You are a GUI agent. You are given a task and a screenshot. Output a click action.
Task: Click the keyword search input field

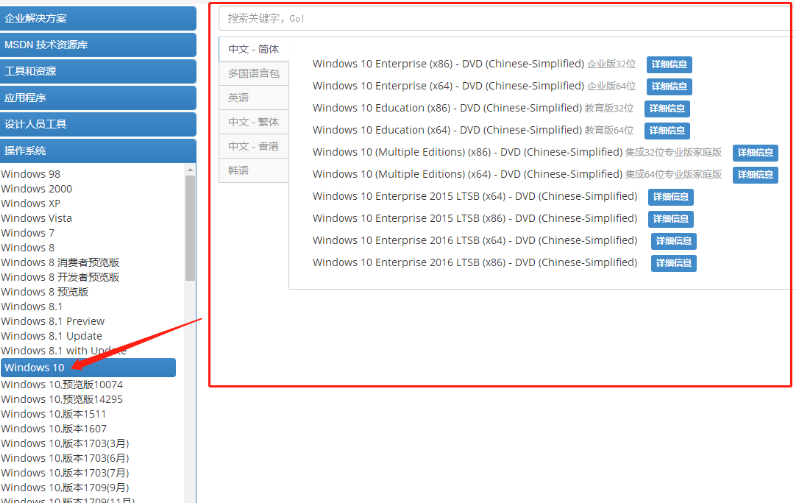(x=500, y=18)
